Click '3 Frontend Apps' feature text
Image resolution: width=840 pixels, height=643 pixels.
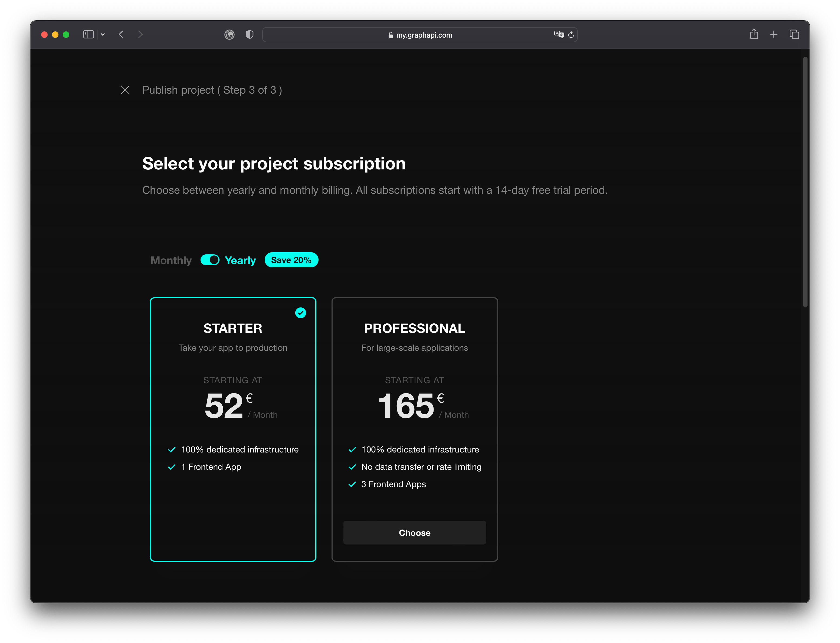(393, 484)
